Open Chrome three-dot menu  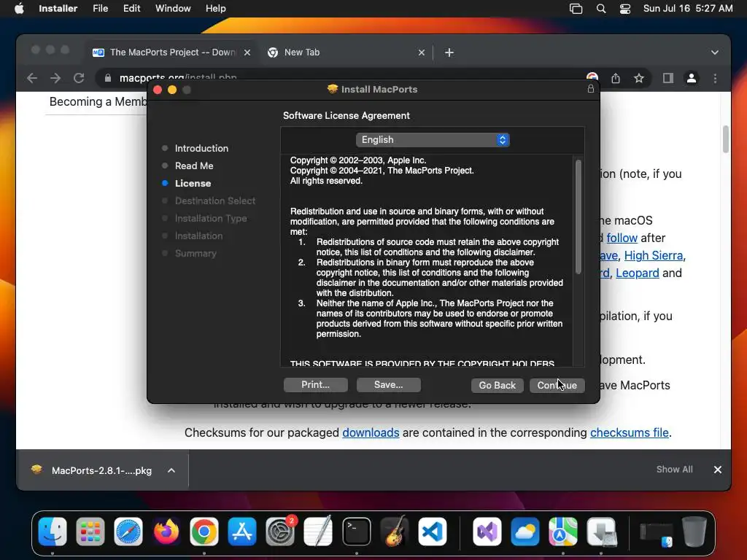715,78
